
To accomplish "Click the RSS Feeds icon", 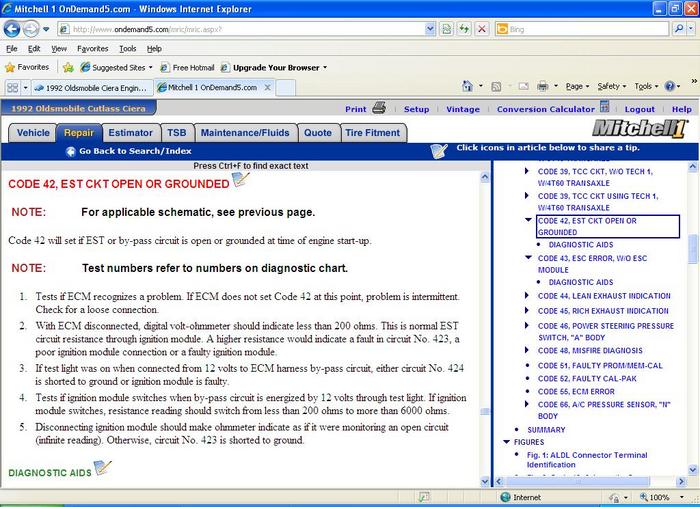I will coord(496,87).
